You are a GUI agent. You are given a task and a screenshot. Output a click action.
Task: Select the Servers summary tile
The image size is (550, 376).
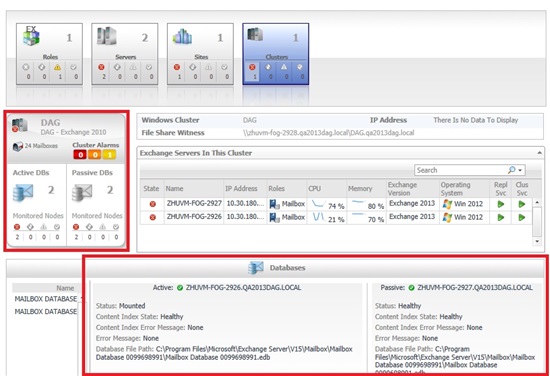pyautogui.click(x=125, y=54)
